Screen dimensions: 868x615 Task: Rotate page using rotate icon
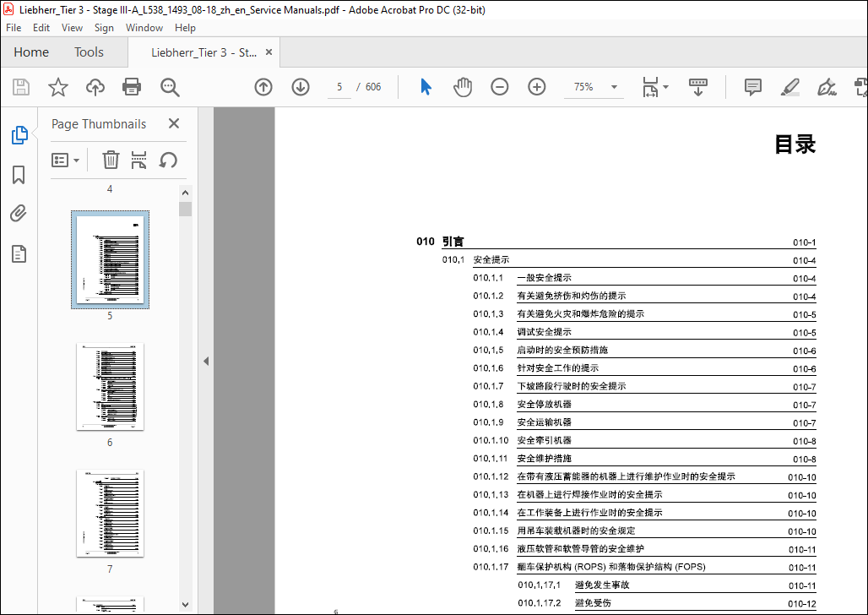pyautogui.click(x=168, y=161)
